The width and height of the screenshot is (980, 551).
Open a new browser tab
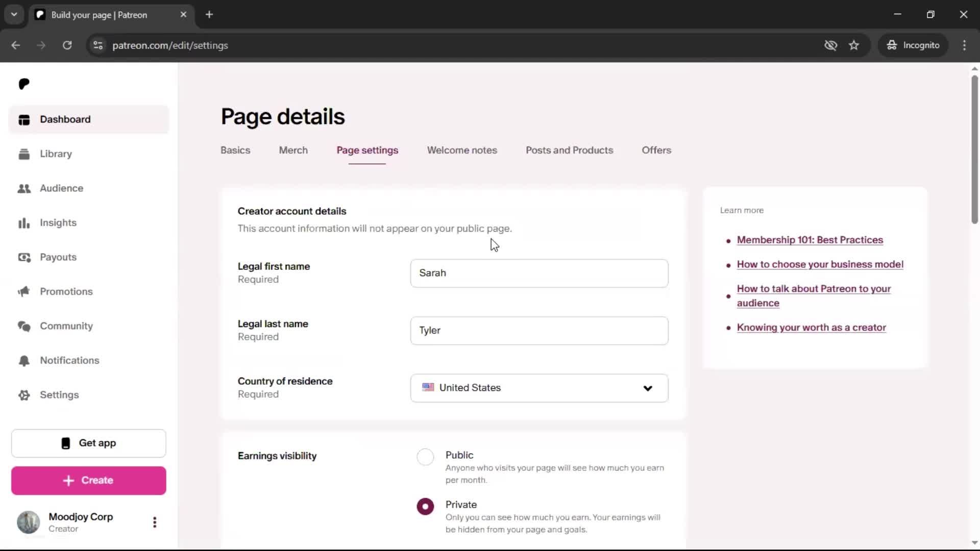click(x=209, y=15)
